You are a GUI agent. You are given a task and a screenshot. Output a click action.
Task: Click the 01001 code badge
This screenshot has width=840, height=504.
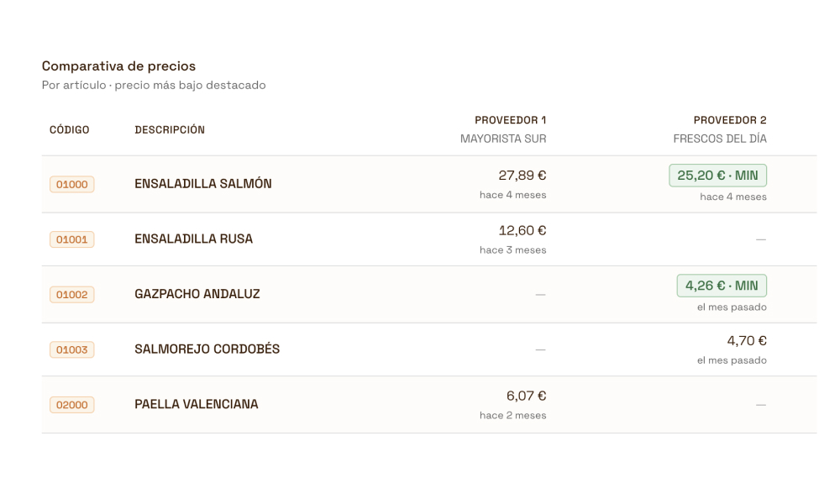pos(71,239)
